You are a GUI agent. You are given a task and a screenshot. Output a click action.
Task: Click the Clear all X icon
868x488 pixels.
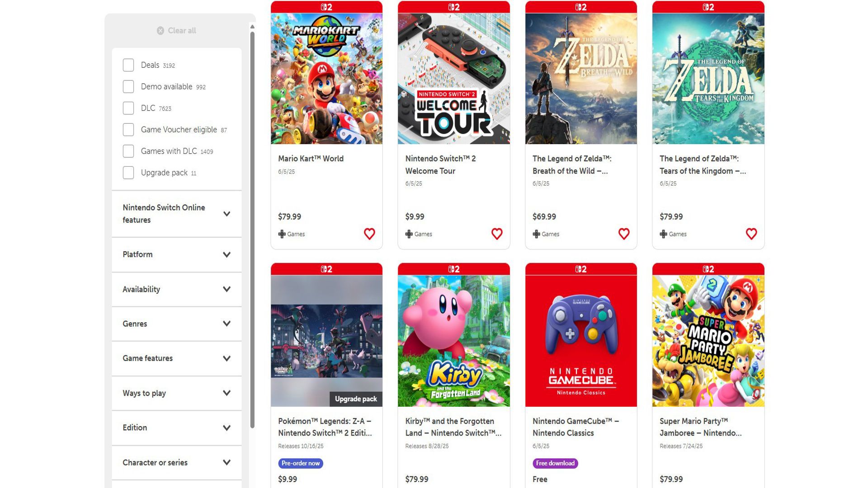click(x=160, y=31)
